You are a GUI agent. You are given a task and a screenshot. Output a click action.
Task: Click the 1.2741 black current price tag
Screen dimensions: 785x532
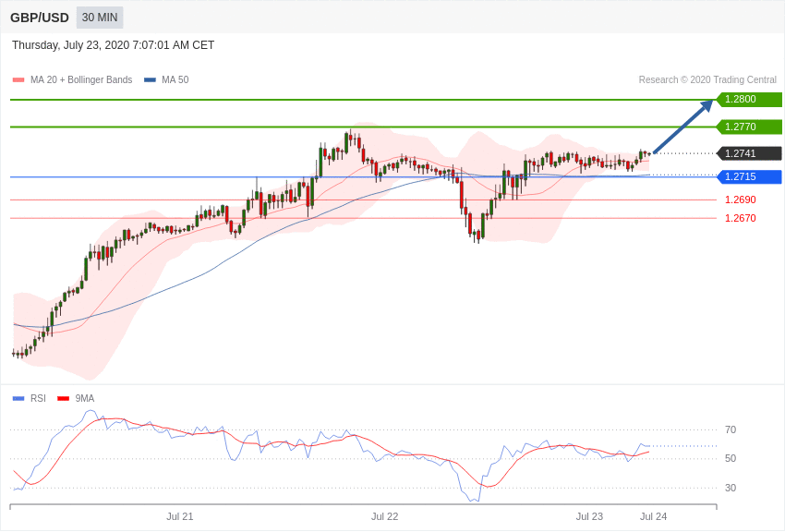(749, 153)
